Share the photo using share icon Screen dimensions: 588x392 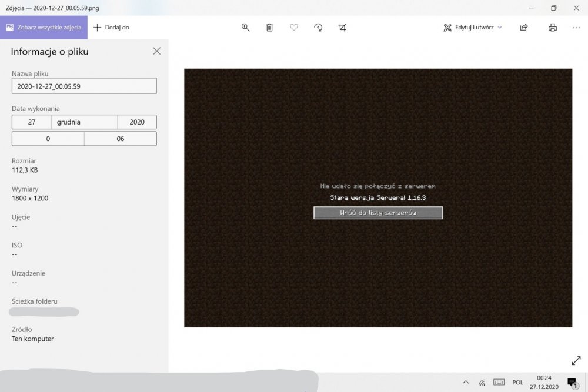pos(524,28)
